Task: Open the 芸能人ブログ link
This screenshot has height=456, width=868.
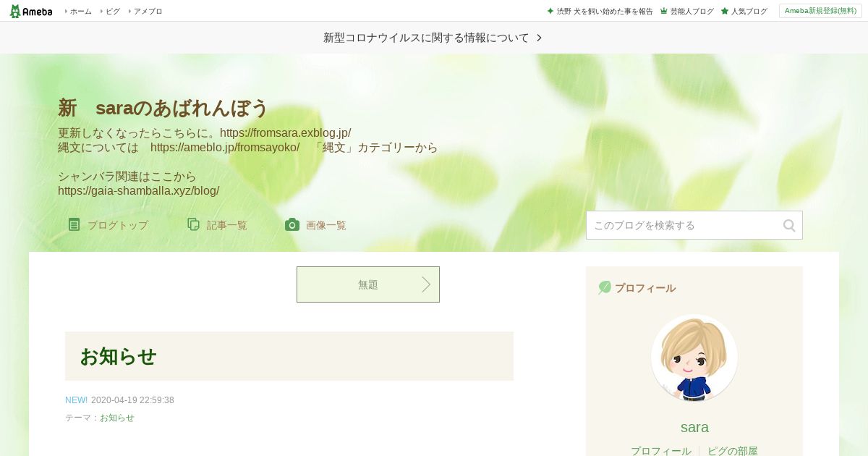Action: point(692,12)
